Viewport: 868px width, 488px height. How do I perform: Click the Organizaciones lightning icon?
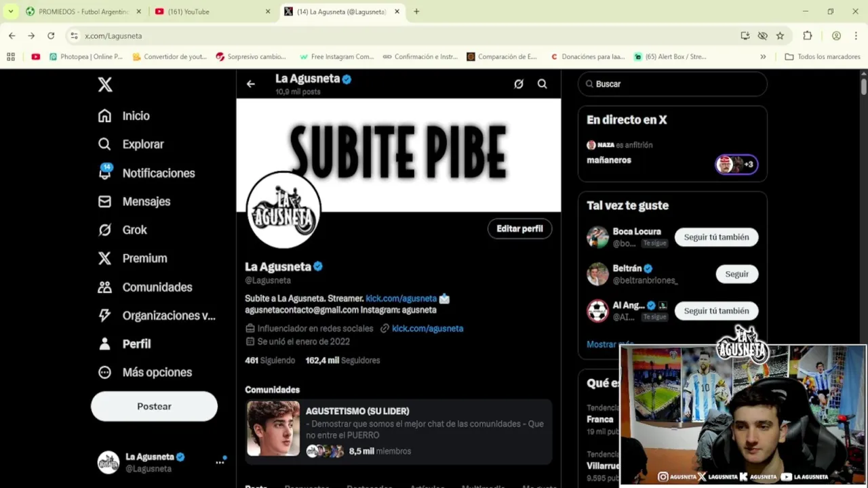104,315
